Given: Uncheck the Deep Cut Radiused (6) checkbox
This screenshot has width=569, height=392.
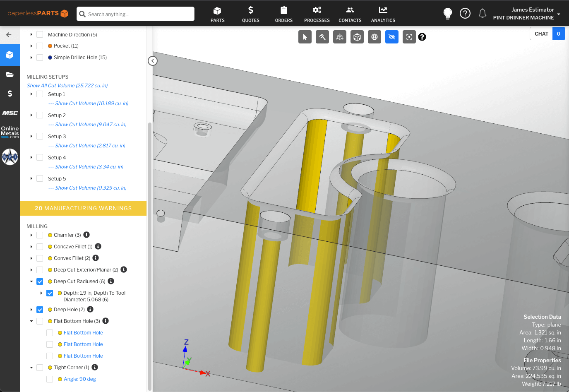Looking at the screenshot, I should tap(40, 281).
